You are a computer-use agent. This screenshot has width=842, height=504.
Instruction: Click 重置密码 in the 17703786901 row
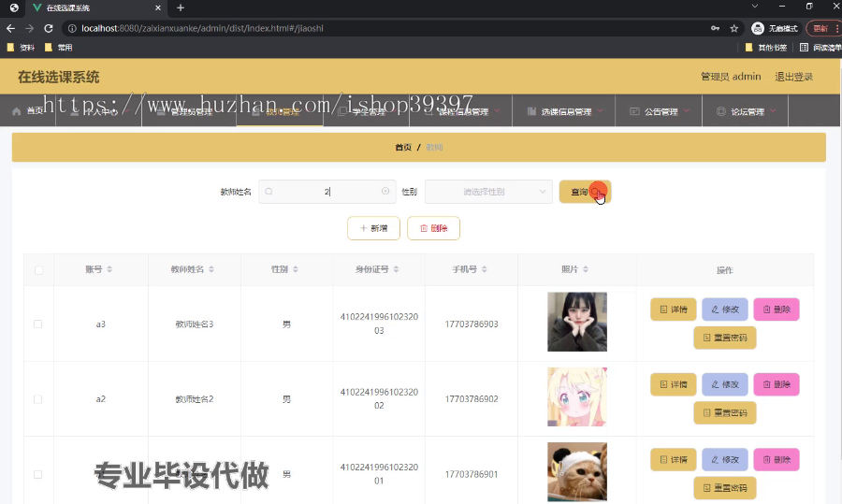click(725, 488)
